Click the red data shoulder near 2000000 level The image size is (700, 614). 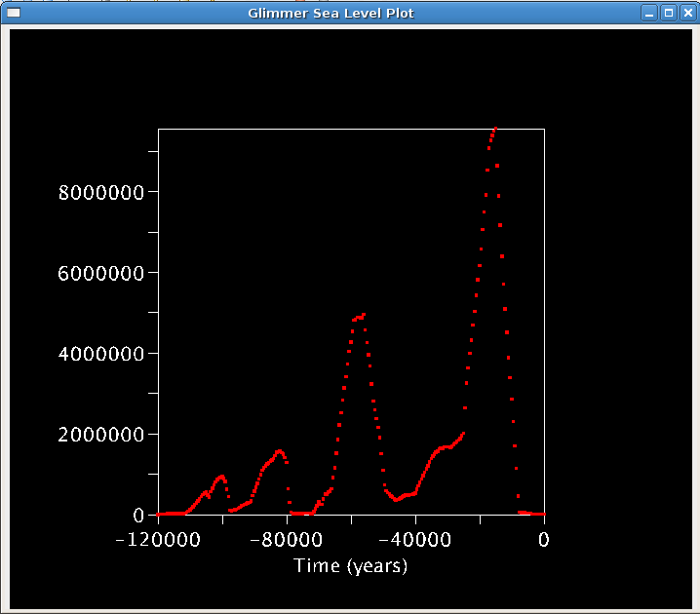tap(462, 434)
